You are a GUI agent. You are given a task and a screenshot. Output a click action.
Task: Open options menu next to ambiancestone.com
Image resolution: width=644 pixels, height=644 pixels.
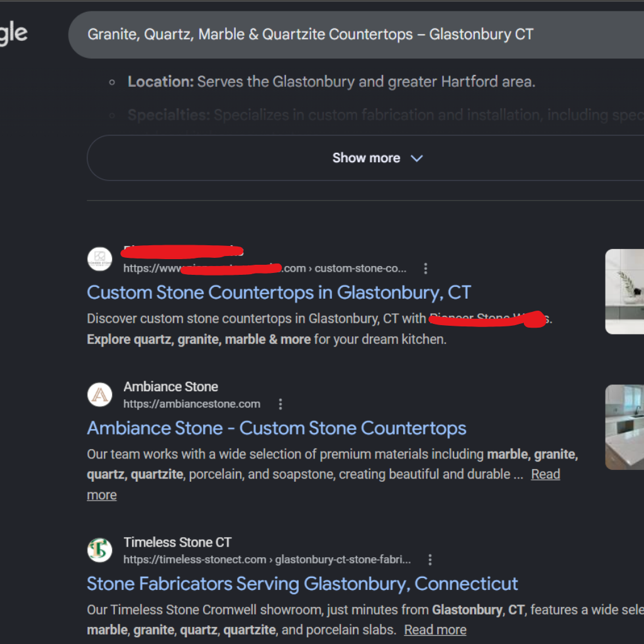(x=280, y=404)
